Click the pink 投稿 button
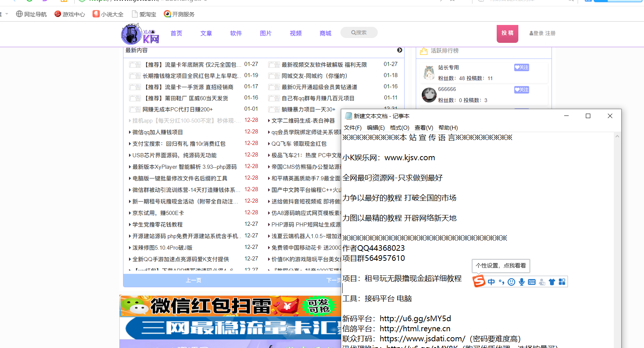 tap(508, 34)
